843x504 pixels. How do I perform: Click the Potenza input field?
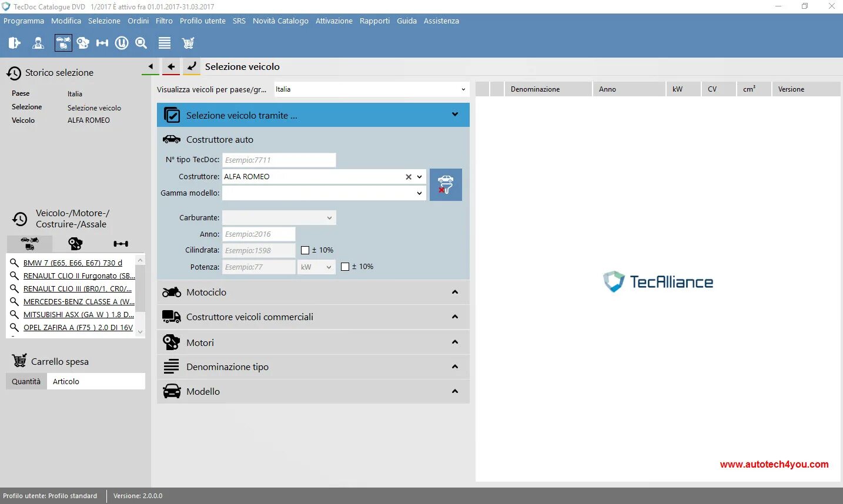pos(259,267)
